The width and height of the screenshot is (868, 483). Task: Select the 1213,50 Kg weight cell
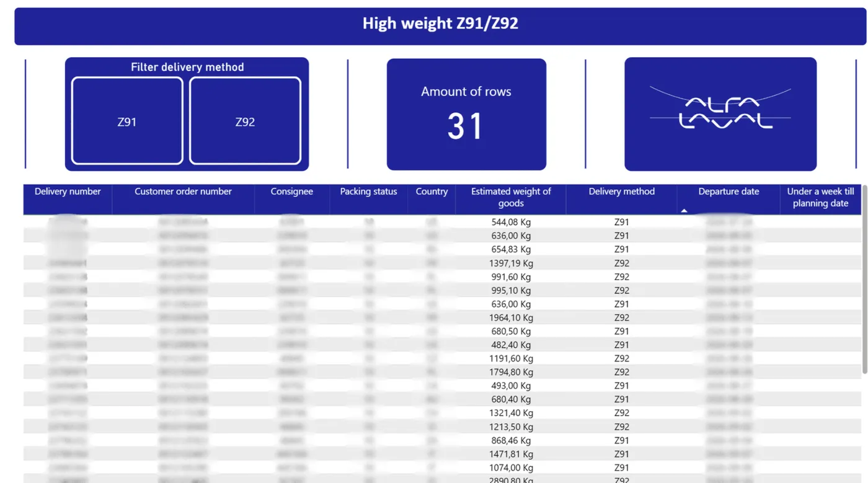click(511, 427)
